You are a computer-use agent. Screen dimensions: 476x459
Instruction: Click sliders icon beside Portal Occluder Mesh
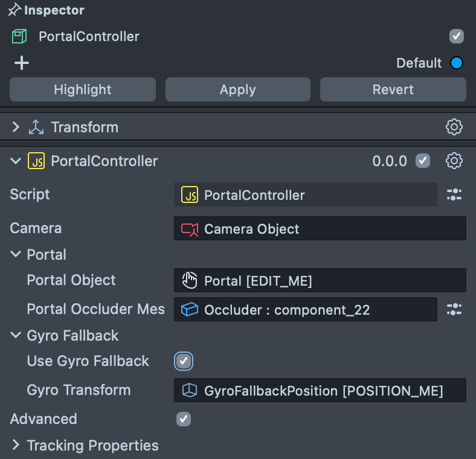point(454,309)
